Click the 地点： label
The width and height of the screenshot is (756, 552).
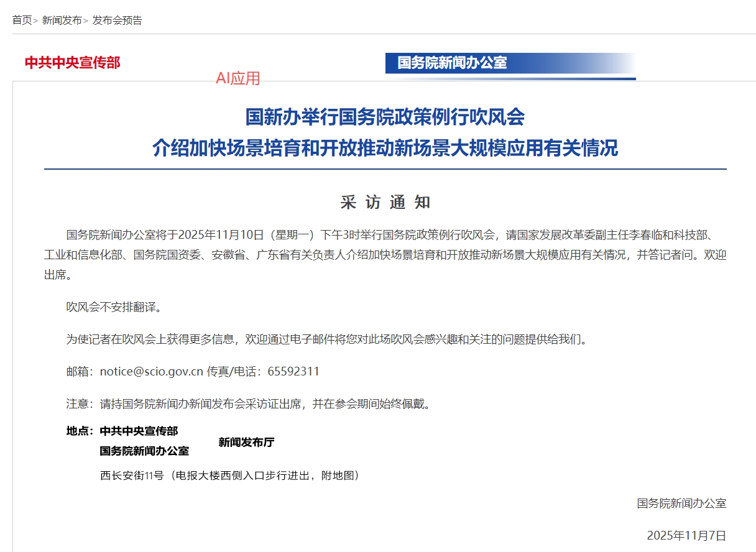coord(80,431)
